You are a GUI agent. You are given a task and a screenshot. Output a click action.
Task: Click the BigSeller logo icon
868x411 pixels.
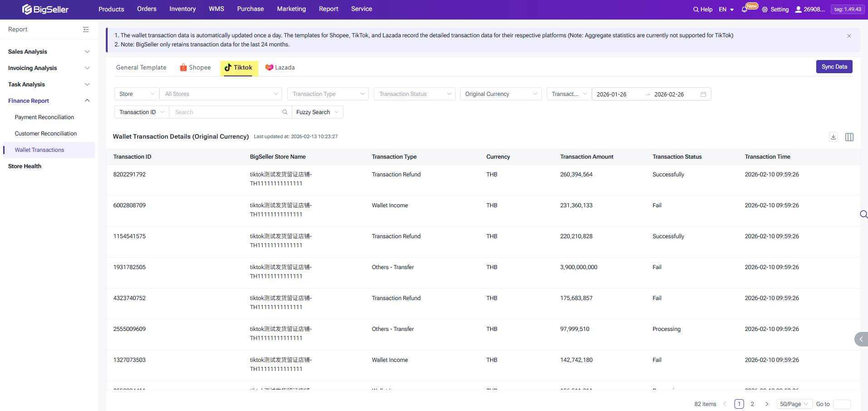[x=27, y=9]
